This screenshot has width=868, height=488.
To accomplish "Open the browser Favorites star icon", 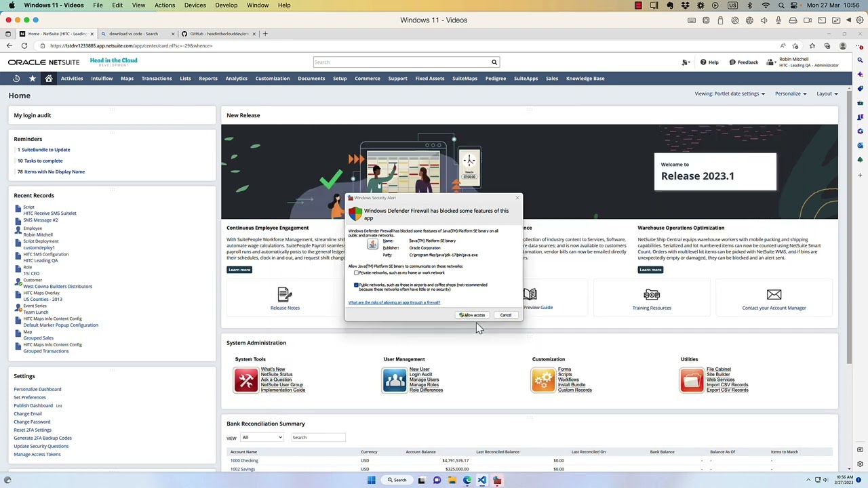I will [812, 46].
